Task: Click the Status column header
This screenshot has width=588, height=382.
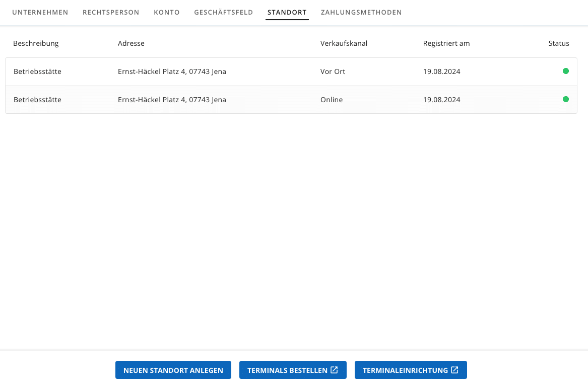Action: (x=559, y=43)
